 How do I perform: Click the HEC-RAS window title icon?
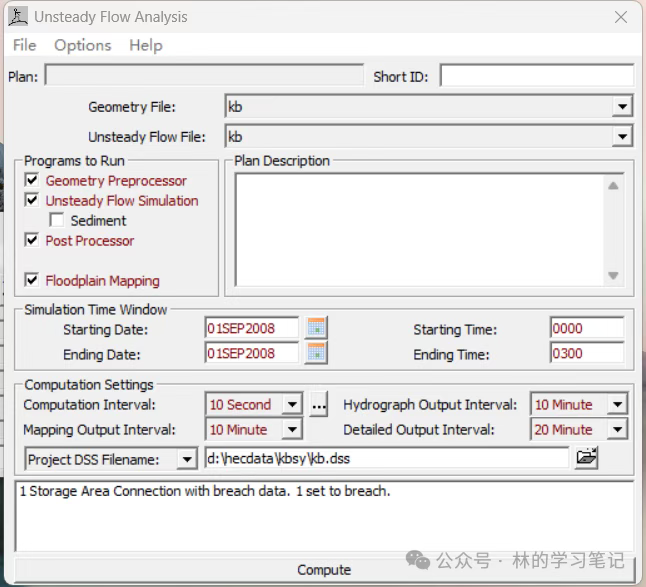(18, 17)
